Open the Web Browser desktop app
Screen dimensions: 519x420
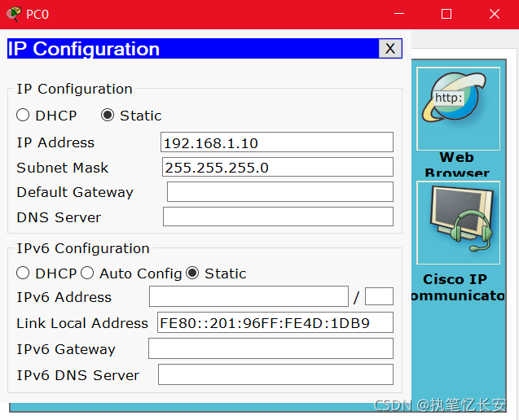pyautogui.click(x=458, y=109)
